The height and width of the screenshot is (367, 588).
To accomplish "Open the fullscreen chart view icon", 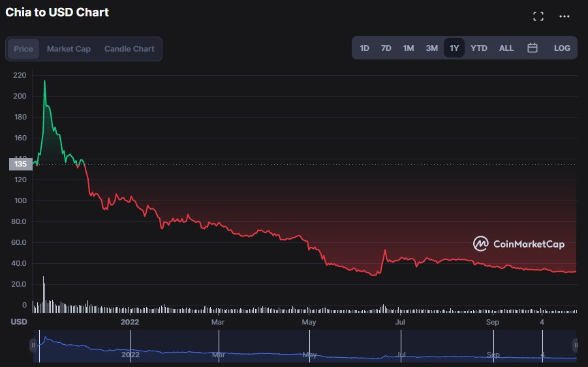I will click(538, 16).
